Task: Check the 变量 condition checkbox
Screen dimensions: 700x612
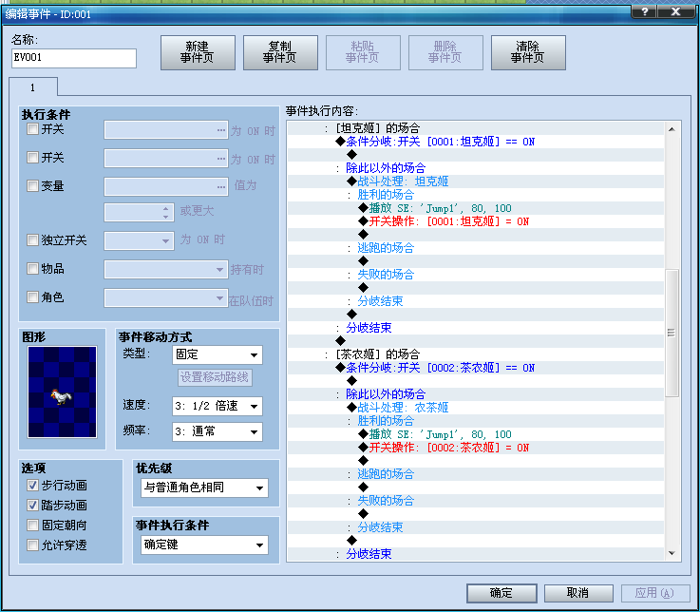Action: pos(32,186)
